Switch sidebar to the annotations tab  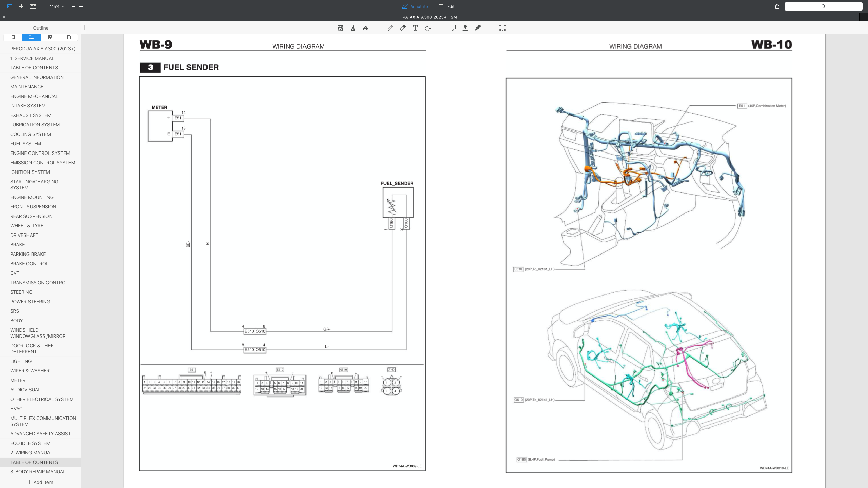(x=50, y=37)
